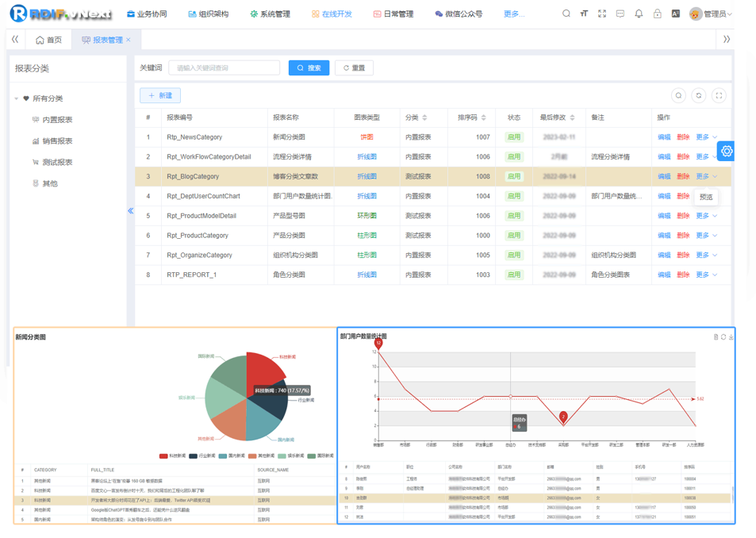Open the header search icon
The height and width of the screenshot is (538, 756).
click(566, 13)
